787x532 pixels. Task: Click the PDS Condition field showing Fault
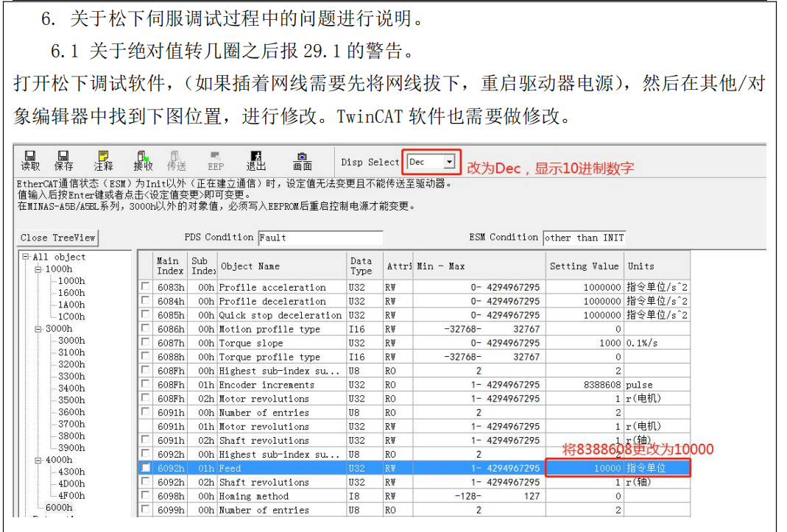point(320,238)
